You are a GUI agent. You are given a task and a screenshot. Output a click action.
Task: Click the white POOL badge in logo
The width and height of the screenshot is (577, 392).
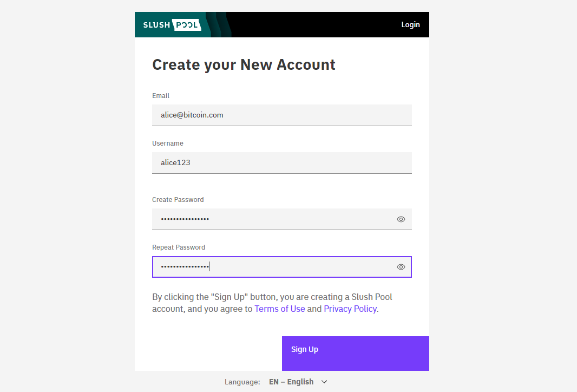[187, 25]
